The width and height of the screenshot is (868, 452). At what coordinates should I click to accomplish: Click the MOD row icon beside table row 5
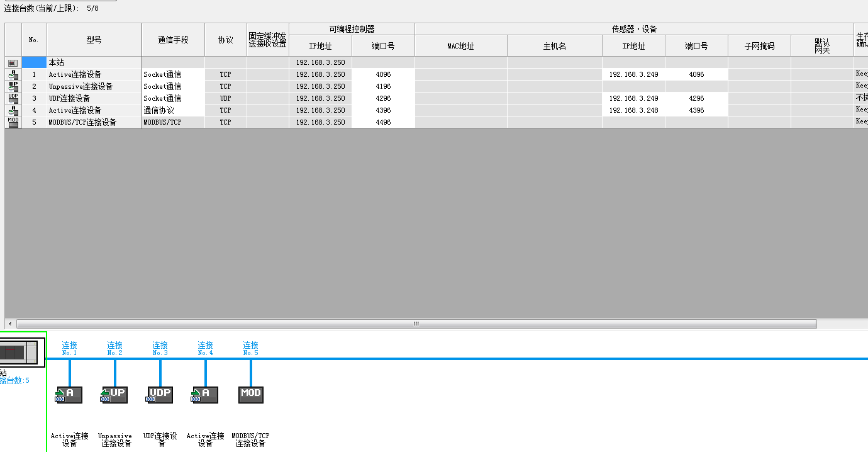click(13, 122)
